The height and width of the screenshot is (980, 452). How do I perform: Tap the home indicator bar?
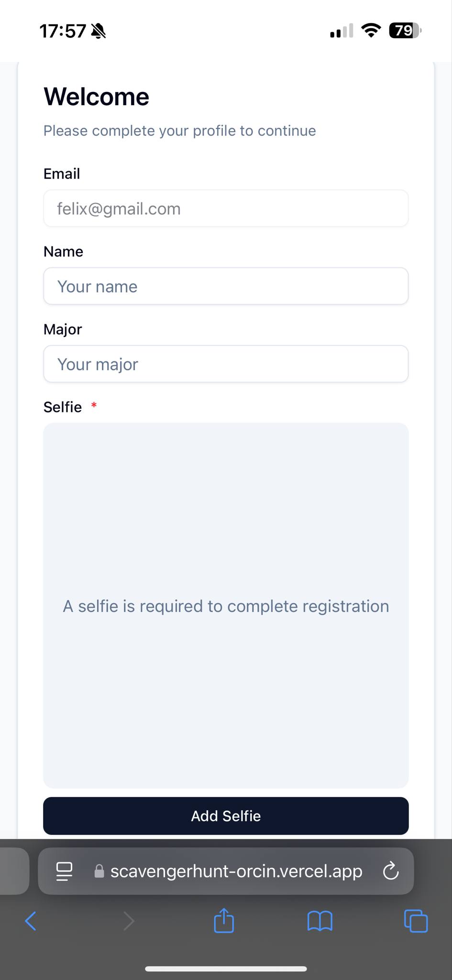(226, 969)
